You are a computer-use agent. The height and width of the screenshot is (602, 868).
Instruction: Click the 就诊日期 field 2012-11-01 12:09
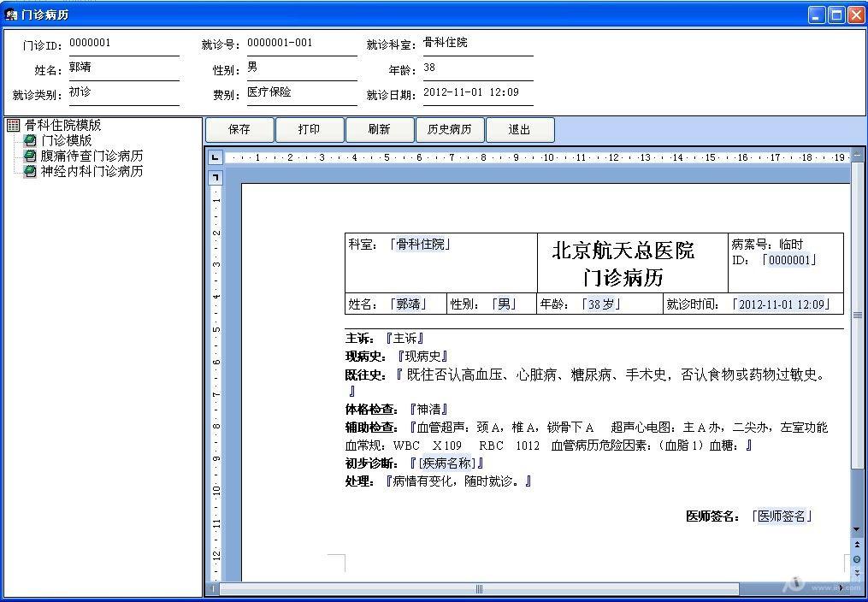point(478,95)
